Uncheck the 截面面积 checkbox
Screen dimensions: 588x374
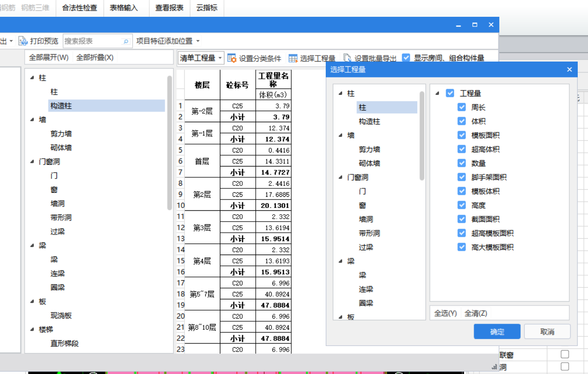(x=462, y=219)
